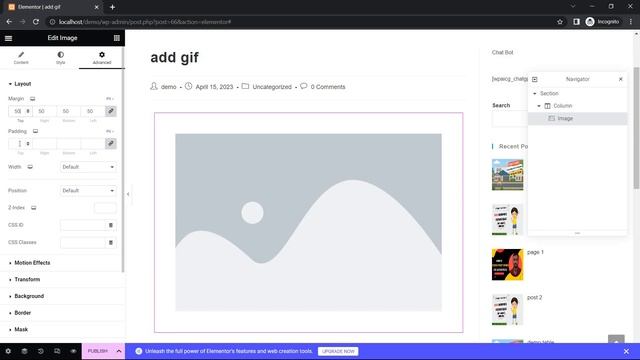Click the UPGRADE NOW button
Screen dimensions: 640x360
[338, 351]
